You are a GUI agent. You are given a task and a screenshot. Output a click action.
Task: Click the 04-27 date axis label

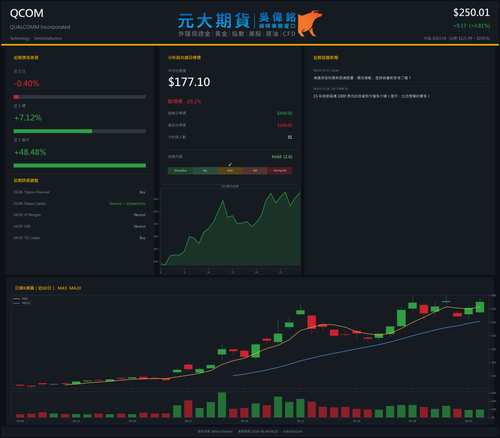pos(188,421)
